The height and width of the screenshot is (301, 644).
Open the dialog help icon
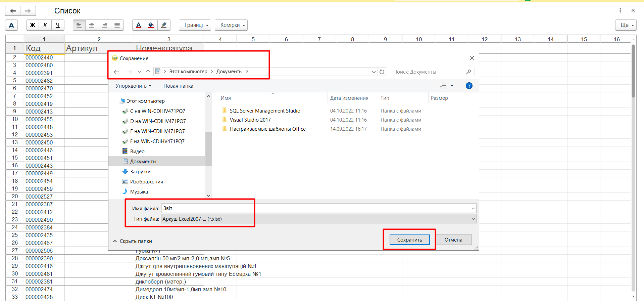click(469, 86)
